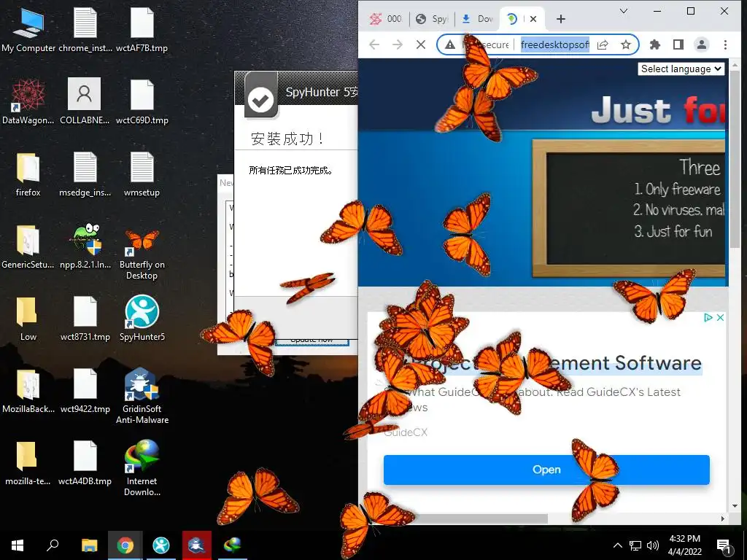
Task: Open Chrome profile avatar
Action: (x=702, y=44)
